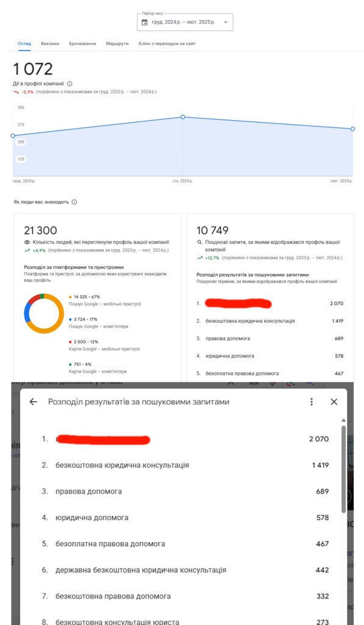The width and height of the screenshot is (364, 625).
Task: Click card row правова допомога 689
Action: tap(269, 338)
